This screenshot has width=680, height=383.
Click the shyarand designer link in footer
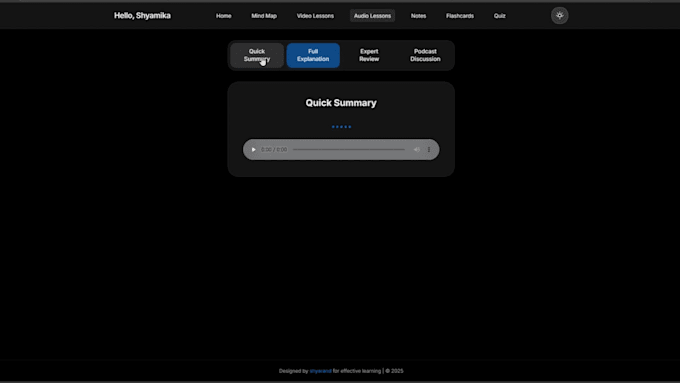pos(320,371)
